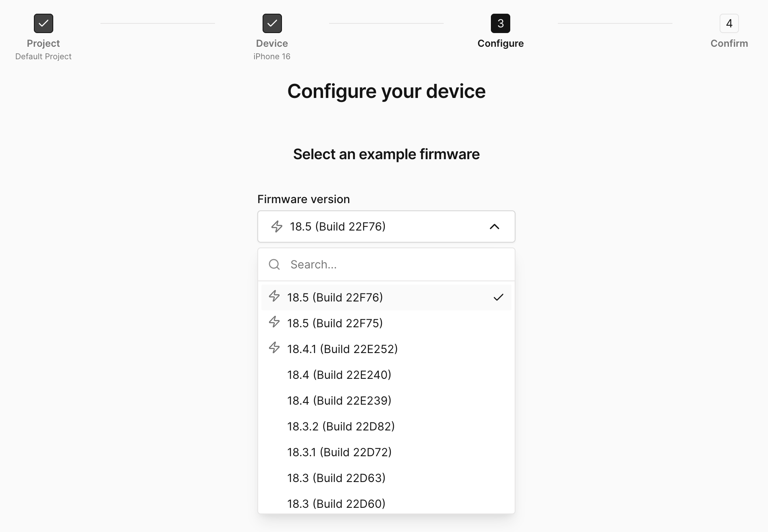Collapse the firmware dropdown chevron
Viewport: 768px width, 532px height.
495,227
